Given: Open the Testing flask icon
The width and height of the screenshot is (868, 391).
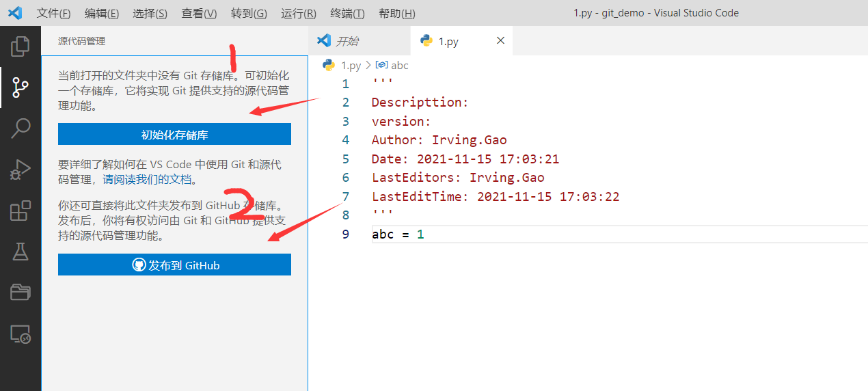Looking at the screenshot, I should click(21, 252).
